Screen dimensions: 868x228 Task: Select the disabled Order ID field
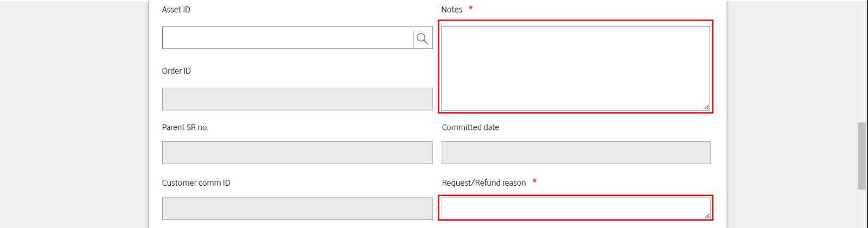pos(297,99)
